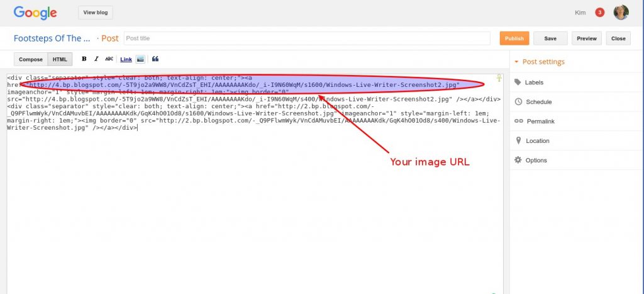Publish the post
Viewport: 644px width, 294px height.
click(514, 38)
